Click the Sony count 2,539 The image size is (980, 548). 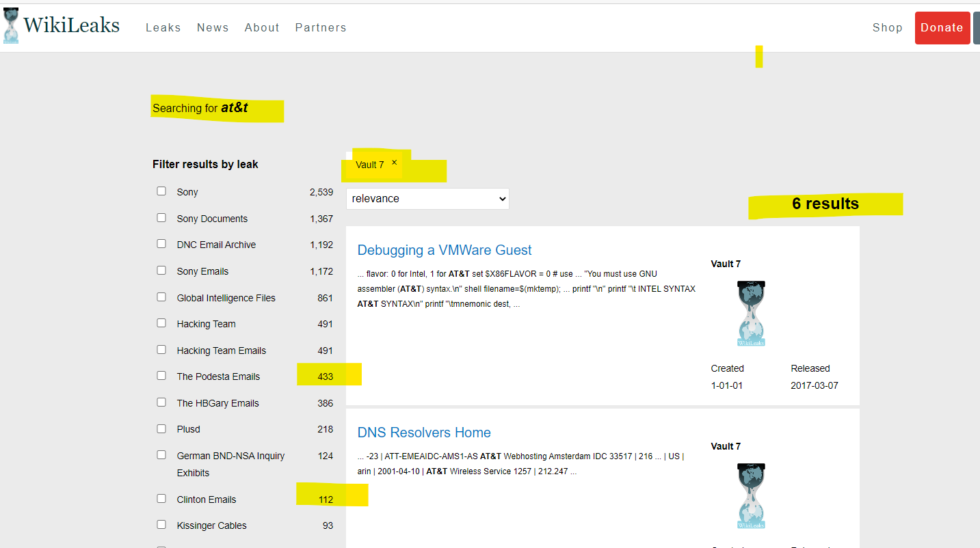(x=321, y=193)
